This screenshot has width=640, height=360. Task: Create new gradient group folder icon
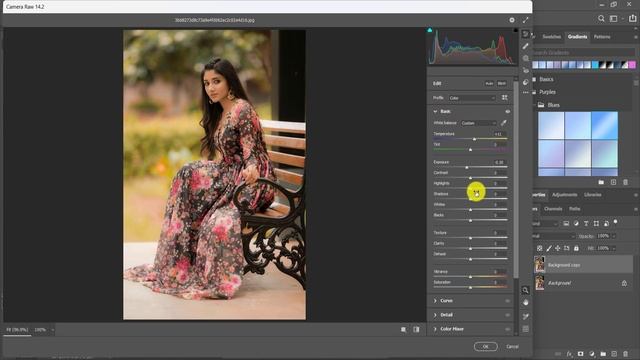[601, 182]
